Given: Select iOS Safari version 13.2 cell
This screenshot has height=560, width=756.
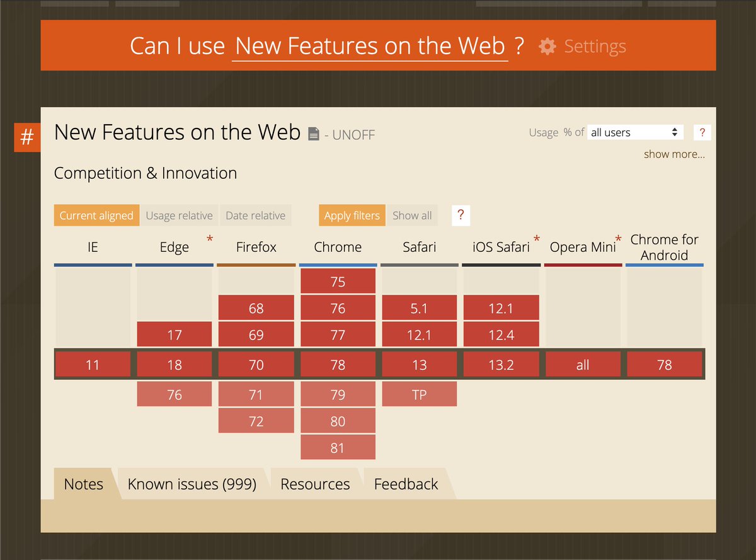Looking at the screenshot, I should (x=501, y=365).
